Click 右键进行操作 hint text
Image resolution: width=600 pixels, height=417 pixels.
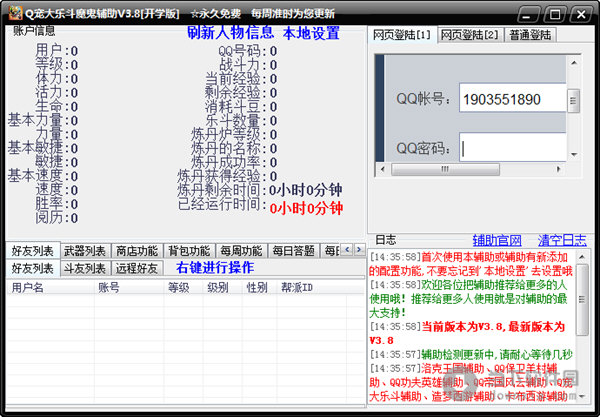tap(215, 267)
